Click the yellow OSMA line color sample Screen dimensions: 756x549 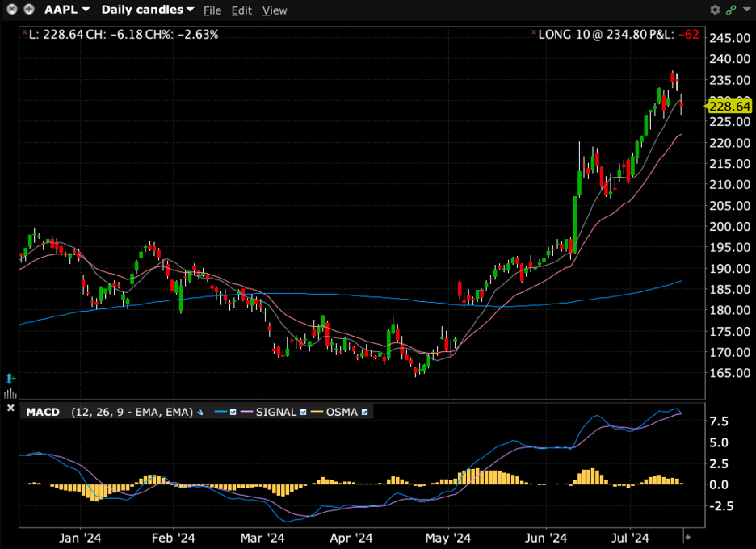(317, 412)
